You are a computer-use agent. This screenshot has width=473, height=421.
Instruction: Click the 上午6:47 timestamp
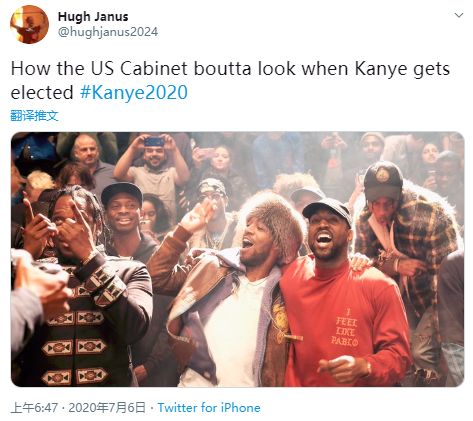click(34, 408)
